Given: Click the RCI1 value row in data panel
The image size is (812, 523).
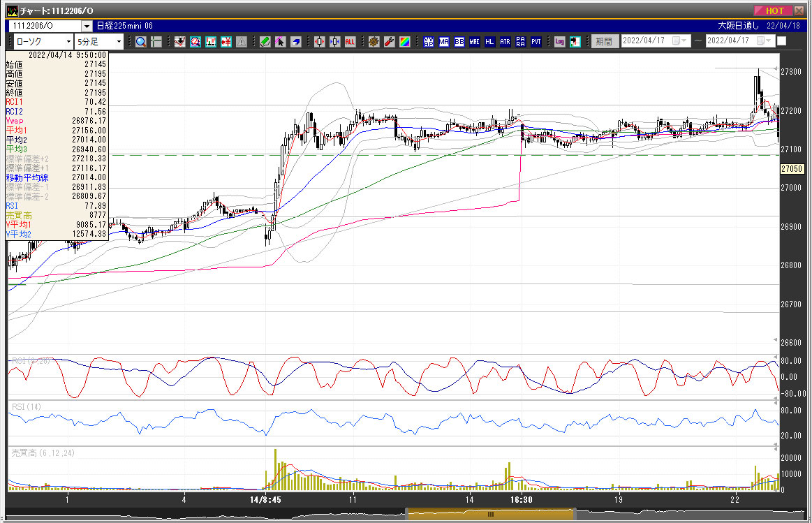Looking at the screenshot, I should [x=56, y=102].
